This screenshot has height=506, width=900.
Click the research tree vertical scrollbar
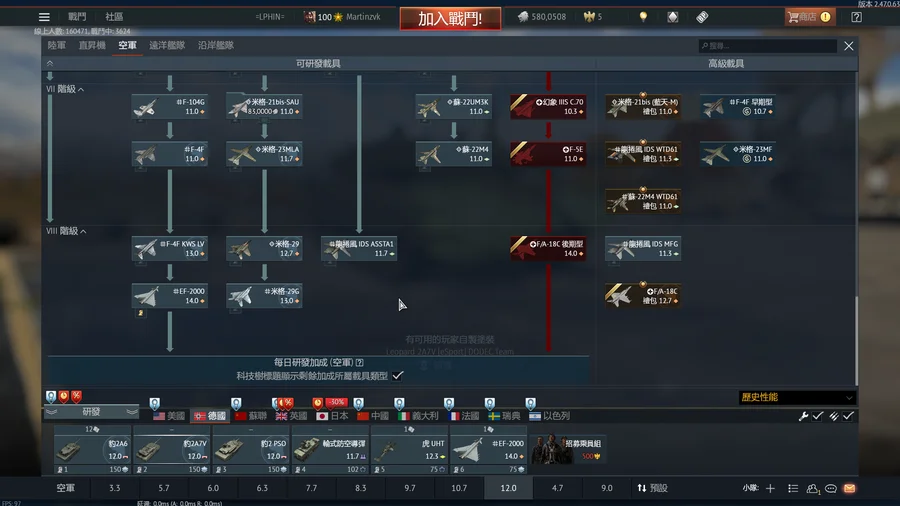(856, 341)
